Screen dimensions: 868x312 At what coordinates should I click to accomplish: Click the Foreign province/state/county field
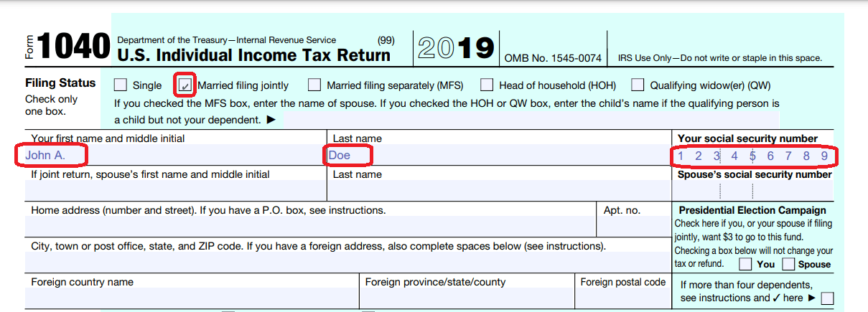466,298
